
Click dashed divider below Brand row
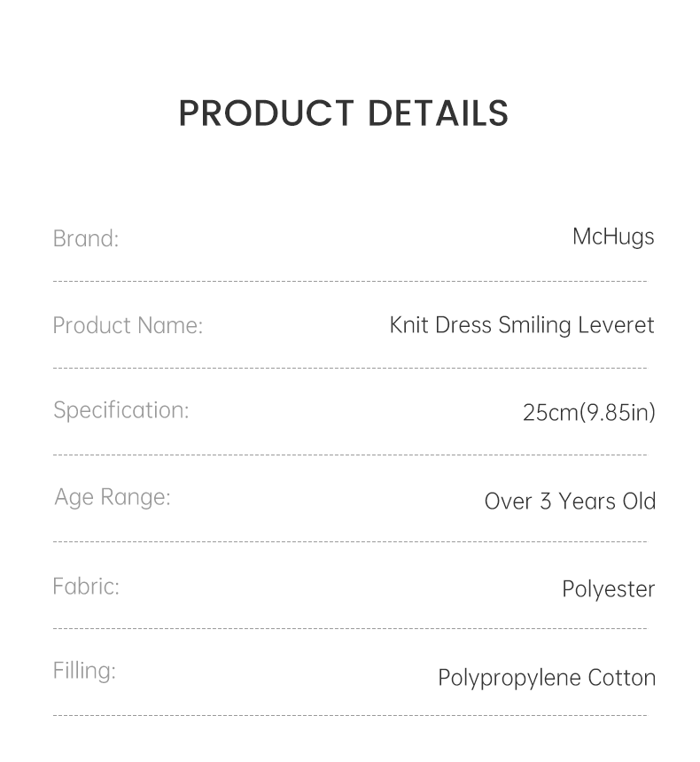click(x=350, y=282)
